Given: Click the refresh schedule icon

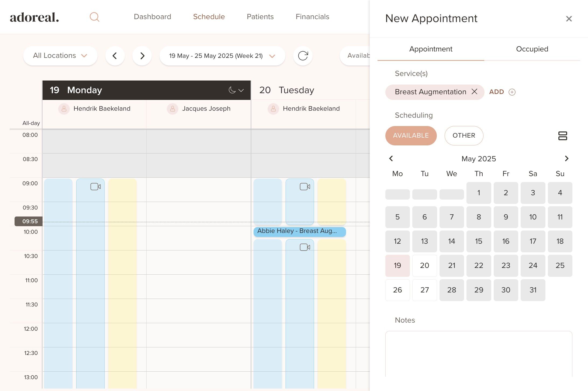Looking at the screenshot, I should point(303,56).
